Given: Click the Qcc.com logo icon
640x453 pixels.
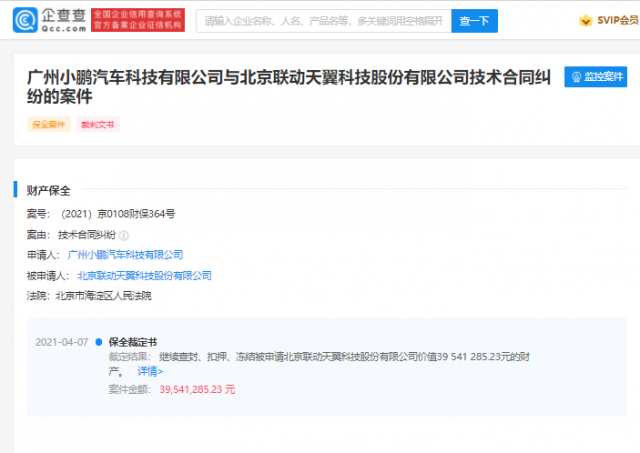Looking at the screenshot, I should coord(25,20).
